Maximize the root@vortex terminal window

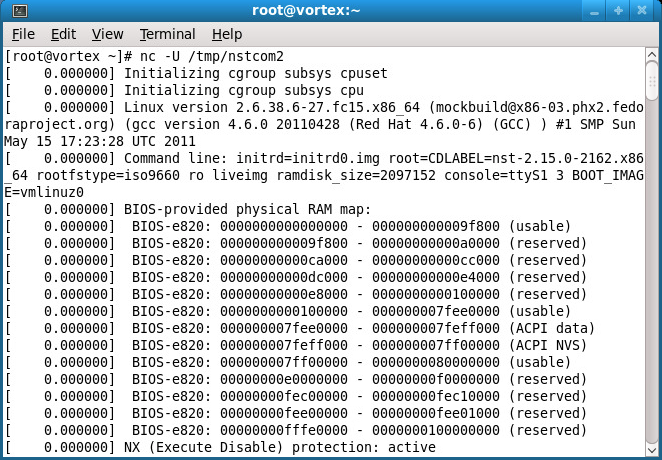pos(619,11)
